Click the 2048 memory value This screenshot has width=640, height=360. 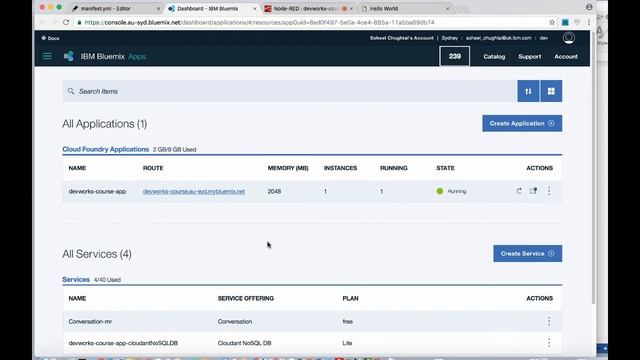pos(274,191)
